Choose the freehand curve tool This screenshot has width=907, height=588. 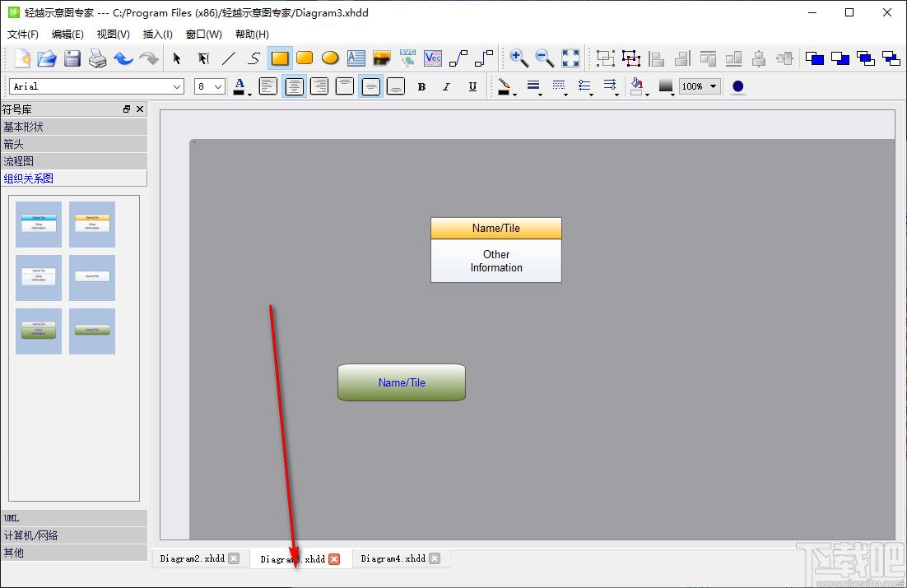tap(254, 58)
